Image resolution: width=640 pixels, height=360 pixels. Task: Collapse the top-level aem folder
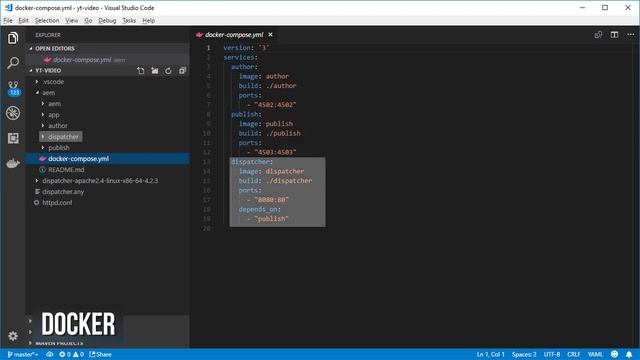point(48,93)
